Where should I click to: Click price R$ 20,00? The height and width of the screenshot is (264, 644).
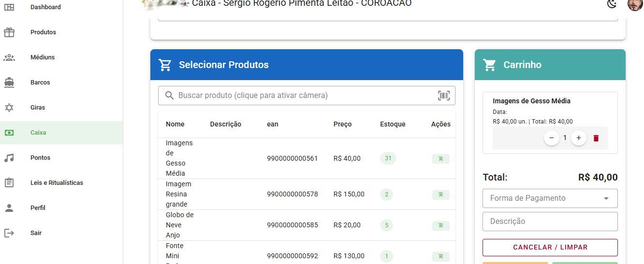point(347,225)
